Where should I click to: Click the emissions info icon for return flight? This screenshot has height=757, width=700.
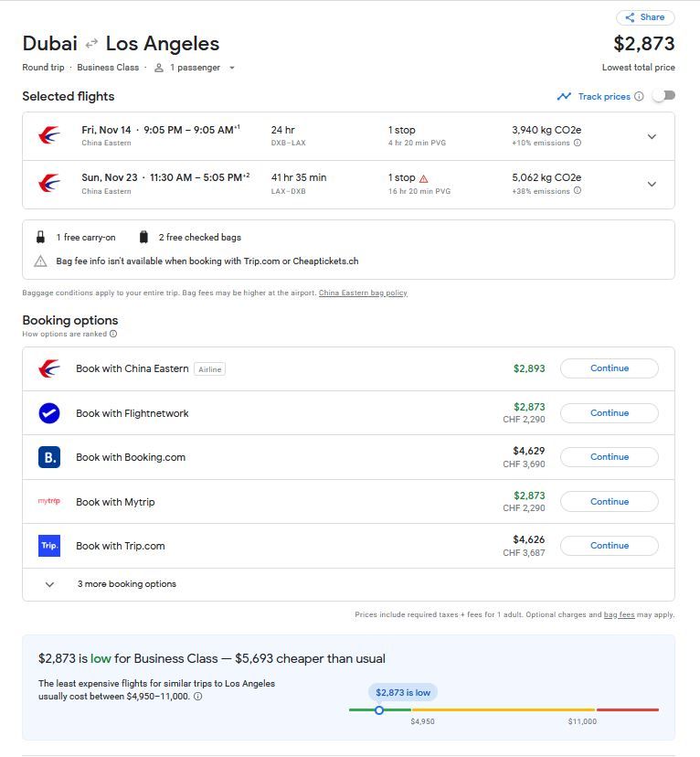577,191
